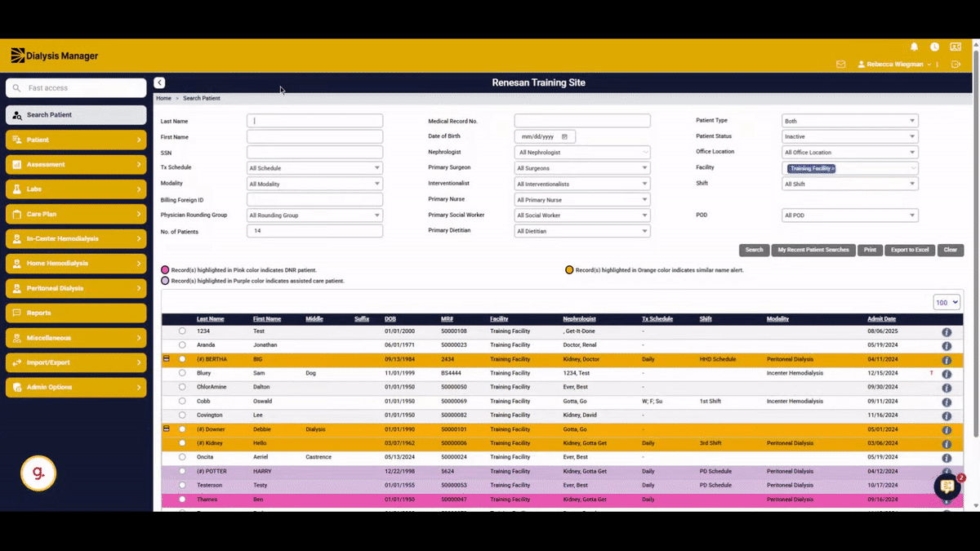Open the Patient Status dropdown
This screenshot has height=551, width=980.
850,136
